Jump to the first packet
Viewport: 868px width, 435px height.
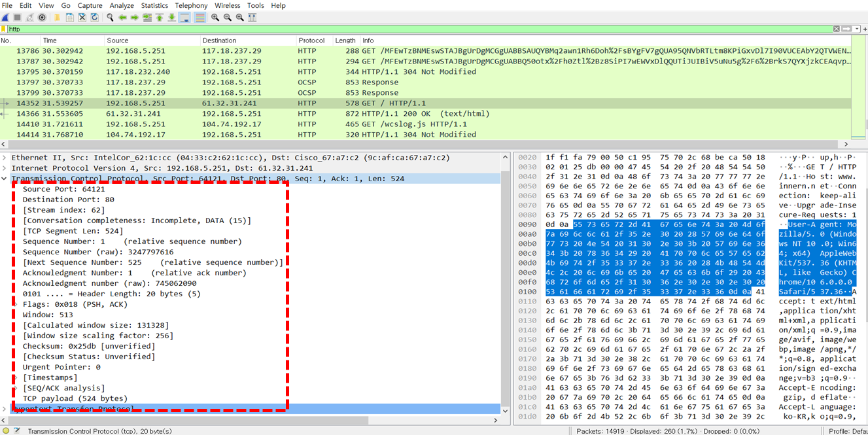[x=160, y=18]
